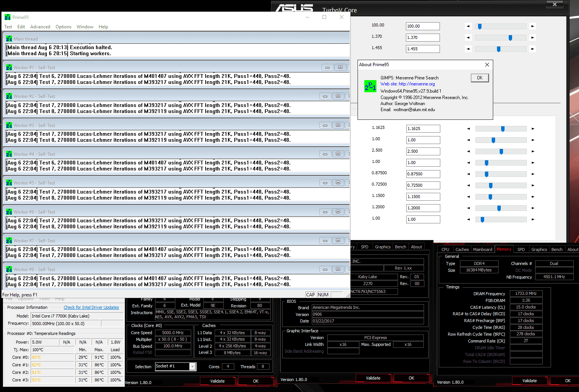Open the Socket #1 Selection dropdown
579x392 pixels.
click(192, 366)
